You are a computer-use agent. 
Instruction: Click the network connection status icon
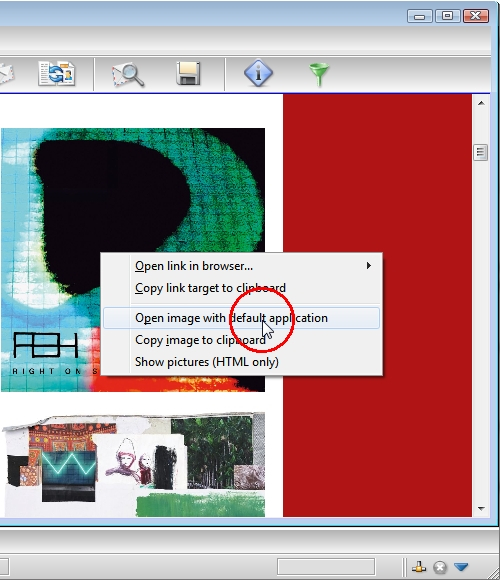pos(419,567)
